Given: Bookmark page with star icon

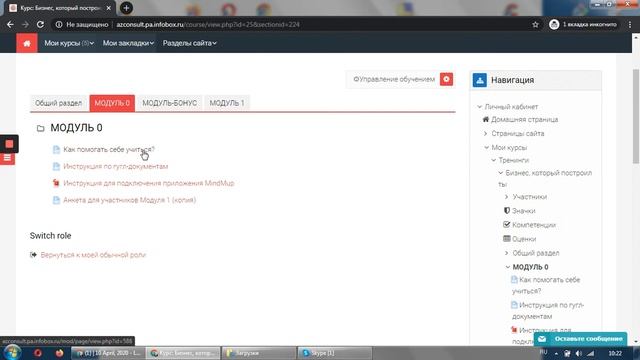Looking at the screenshot, I should point(536,24).
